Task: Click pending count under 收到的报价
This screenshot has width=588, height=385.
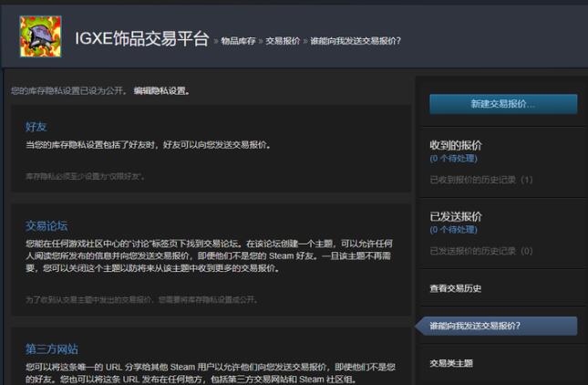Action: point(453,159)
